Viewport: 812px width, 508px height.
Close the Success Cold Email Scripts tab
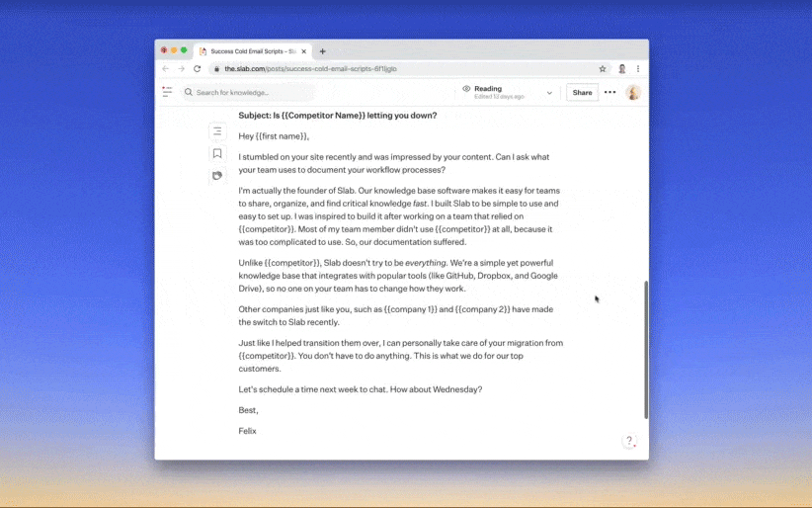(304, 51)
